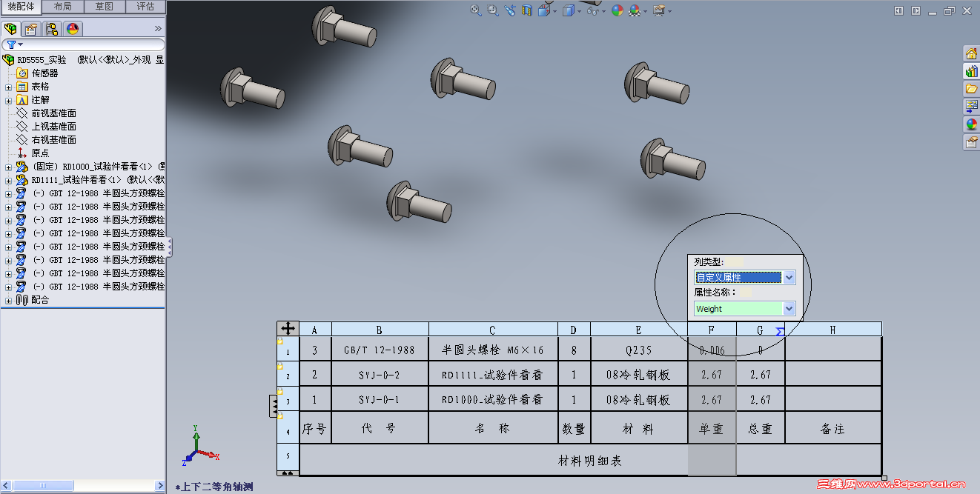
Task: Click the Zoom to Fit icon
Action: tap(475, 10)
